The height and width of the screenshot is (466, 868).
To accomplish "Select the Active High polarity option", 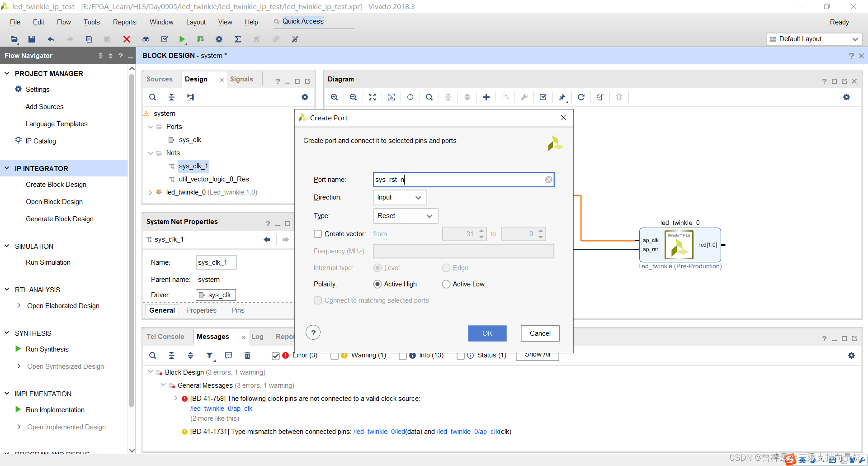I will click(x=377, y=284).
